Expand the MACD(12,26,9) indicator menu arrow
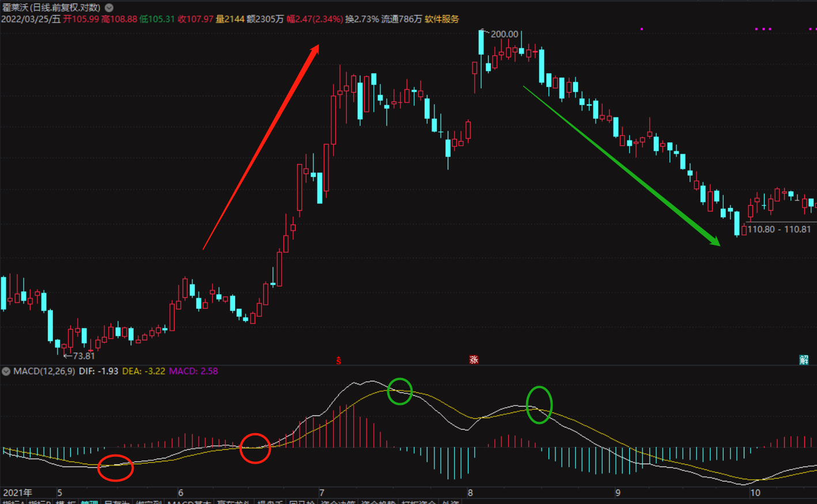817x504 pixels. pyautogui.click(x=6, y=372)
